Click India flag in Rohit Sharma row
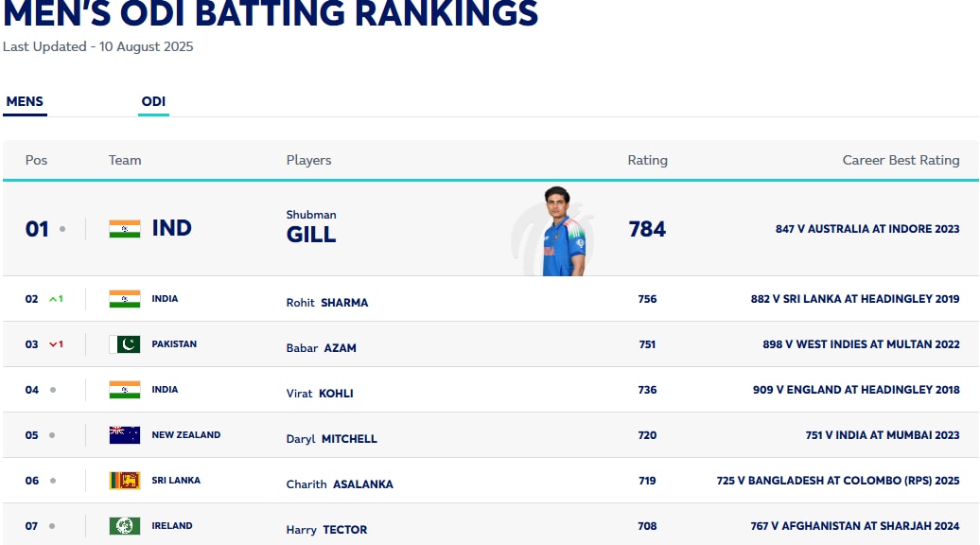 [124, 299]
